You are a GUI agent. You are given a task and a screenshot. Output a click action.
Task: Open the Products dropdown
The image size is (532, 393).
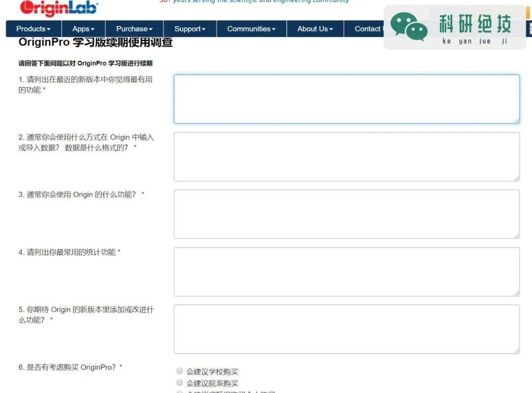33,29
